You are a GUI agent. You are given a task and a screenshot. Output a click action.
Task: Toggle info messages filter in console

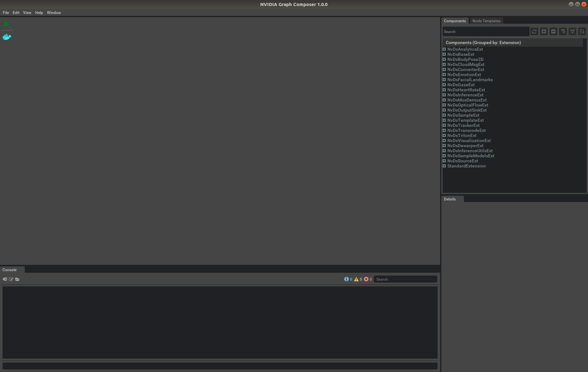(347, 279)
